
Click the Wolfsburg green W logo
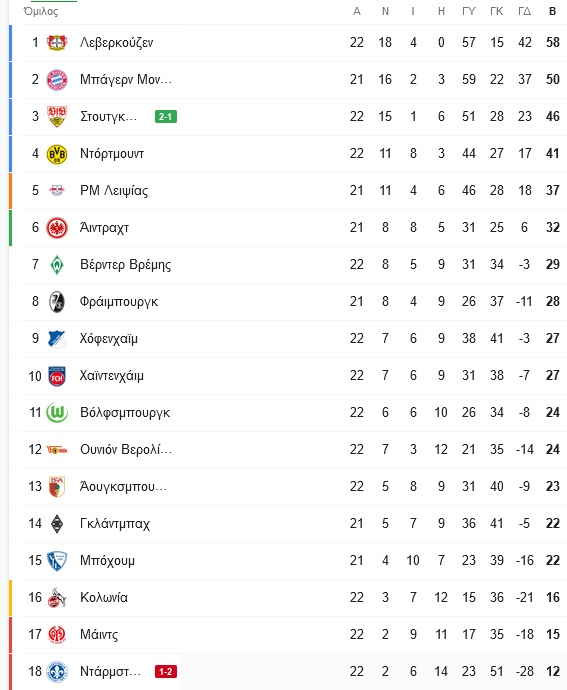click(x=57, y=412)
